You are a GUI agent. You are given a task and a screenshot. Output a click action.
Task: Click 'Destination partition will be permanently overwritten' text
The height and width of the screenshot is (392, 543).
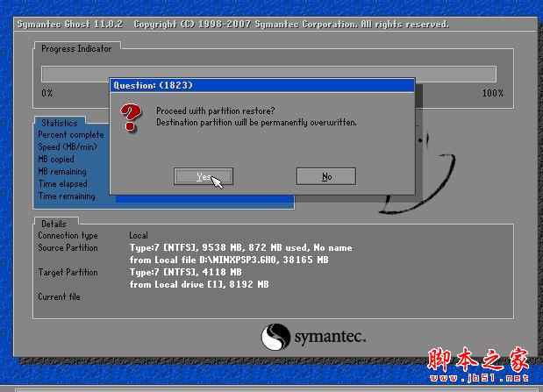click(x=256, y=123)
